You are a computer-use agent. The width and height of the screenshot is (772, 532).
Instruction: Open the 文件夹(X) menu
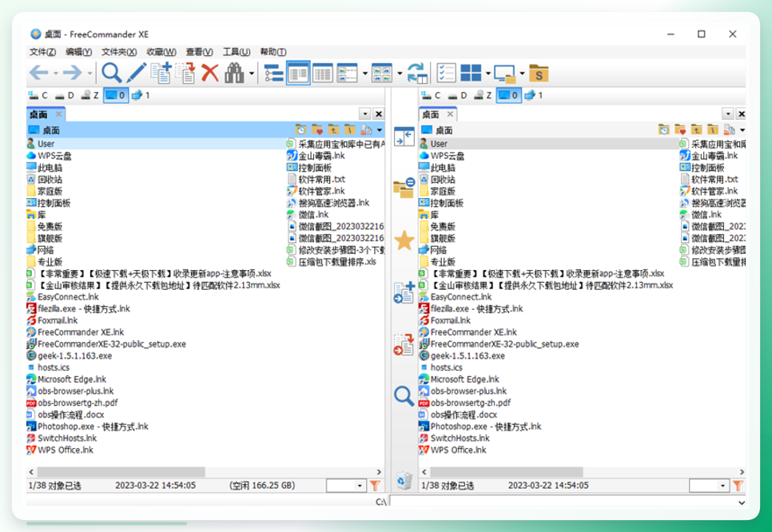click(x=118, y=52)
